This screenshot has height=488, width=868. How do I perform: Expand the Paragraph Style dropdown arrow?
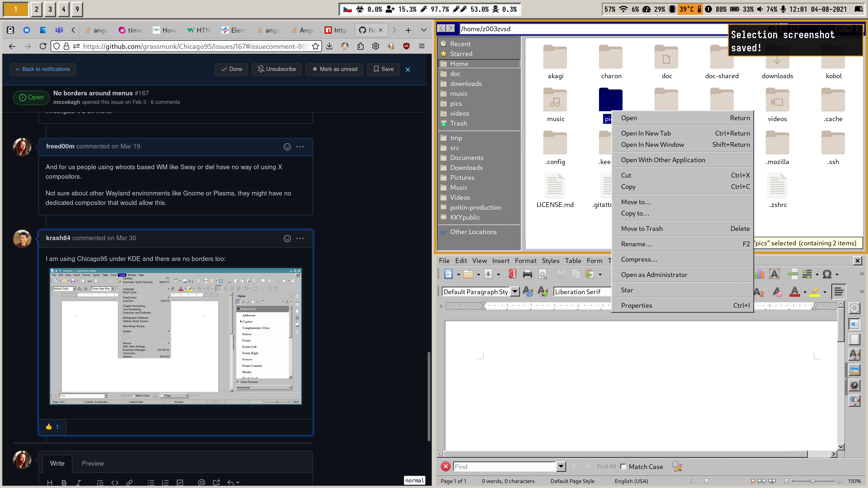point(515,292)
